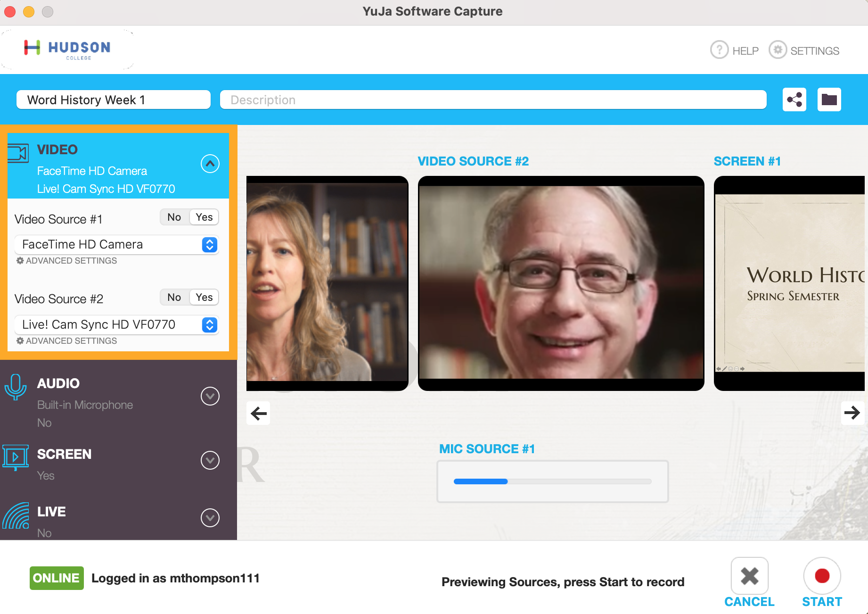The width and height of the screenshot is (868, 614).
Task: Click the Audio microphone icon
Action: coord(16,387)
